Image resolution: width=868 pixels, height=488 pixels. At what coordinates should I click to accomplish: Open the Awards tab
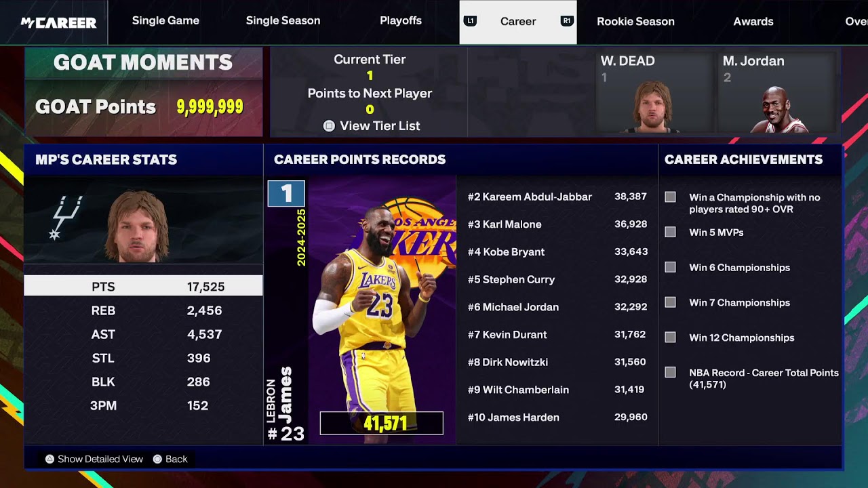(753, 22)
